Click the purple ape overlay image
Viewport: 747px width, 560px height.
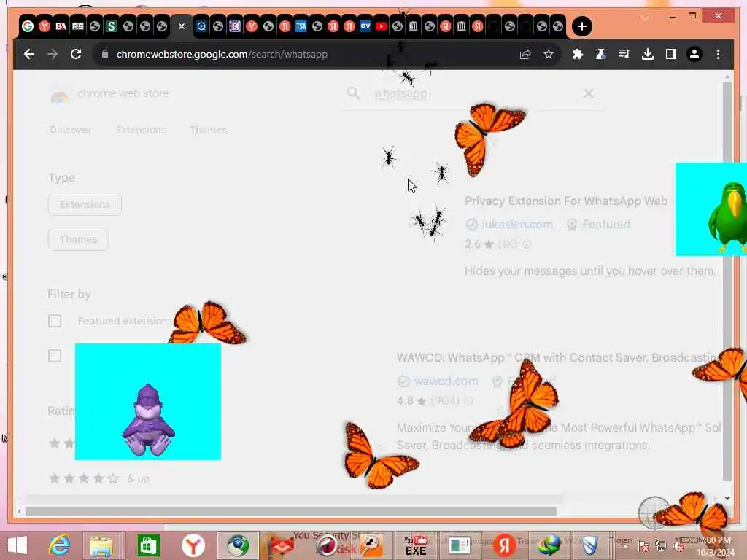click(147, 402)
